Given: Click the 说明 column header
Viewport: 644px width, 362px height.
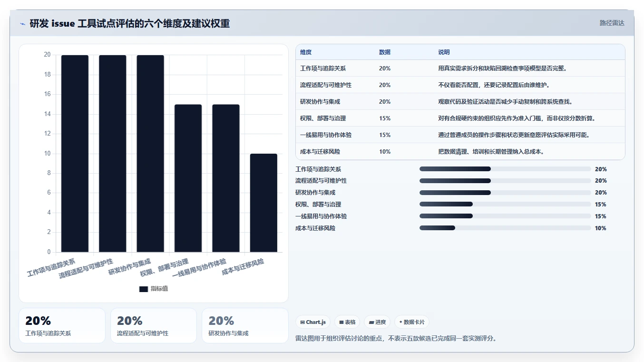Looking at the screenshot, I should [444, 52].
